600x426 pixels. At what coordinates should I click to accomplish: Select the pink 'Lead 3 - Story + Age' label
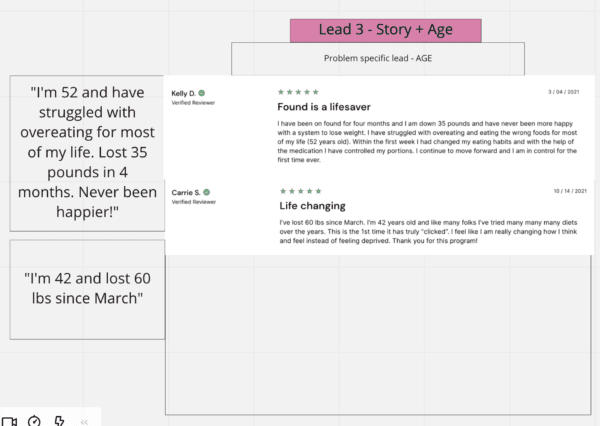pyautogui.click(x=386, y=30)
